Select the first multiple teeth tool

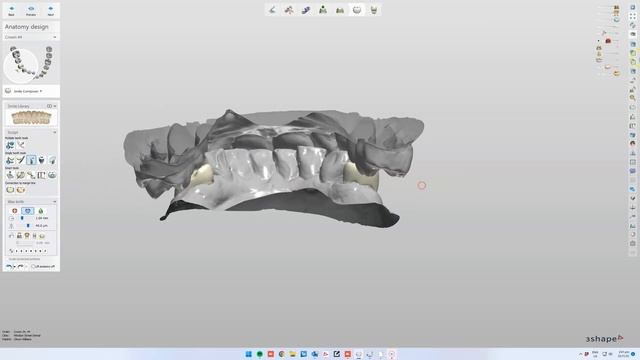[10, 145]
